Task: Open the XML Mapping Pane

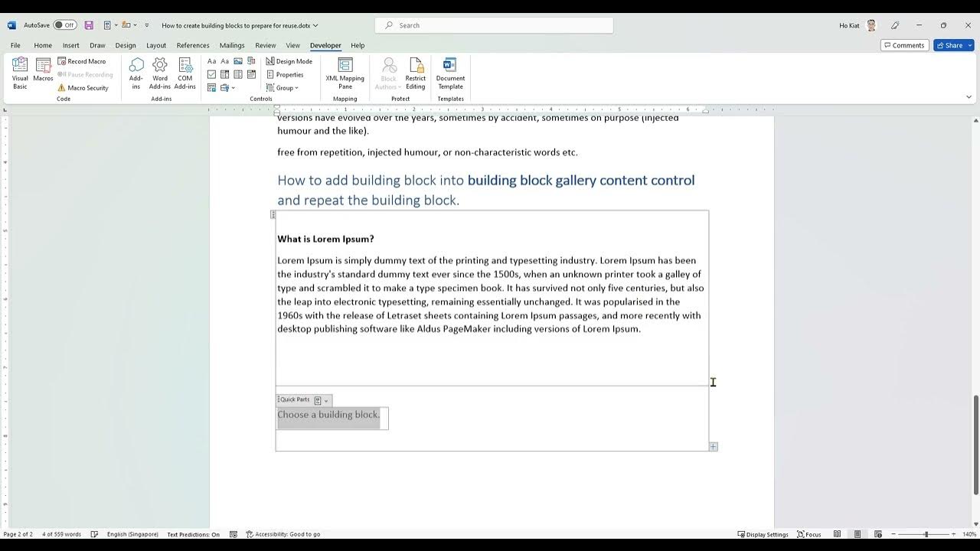Action: pos(345,73)
